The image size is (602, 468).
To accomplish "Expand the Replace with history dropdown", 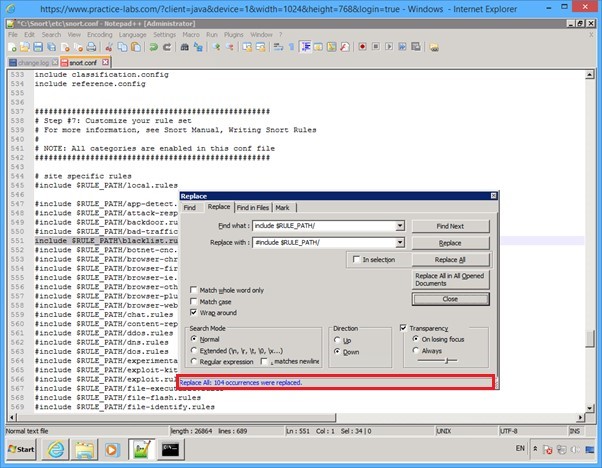I will tap(400, 243).
